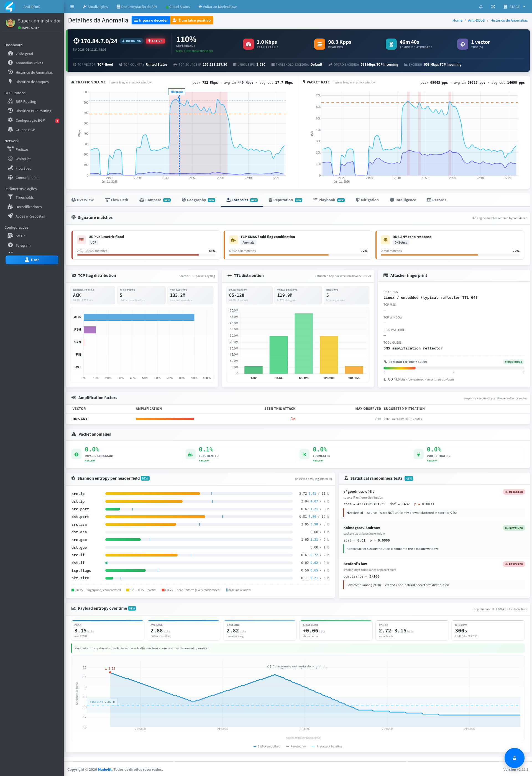Click the 3.15 peak marker on entropy chart
Viewport: 532px width, 776px height.
[x=110, y=672]
